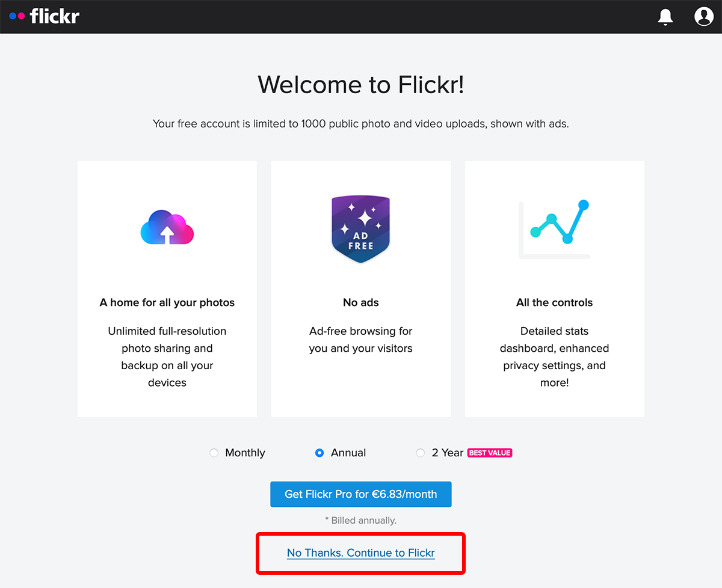Select the Annual billing option
The height and width of the screenshot is (588, 722).
pyautogui.click(x=319, y=453)
